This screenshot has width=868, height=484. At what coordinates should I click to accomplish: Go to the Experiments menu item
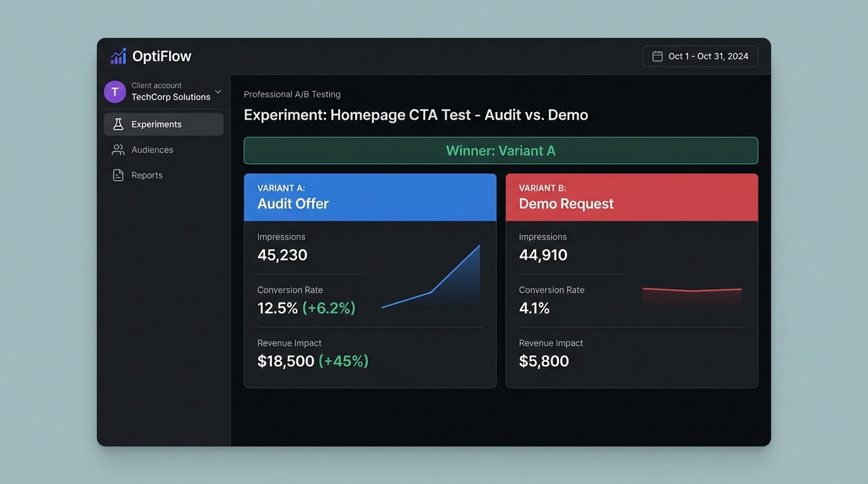[x=156, y=124]
